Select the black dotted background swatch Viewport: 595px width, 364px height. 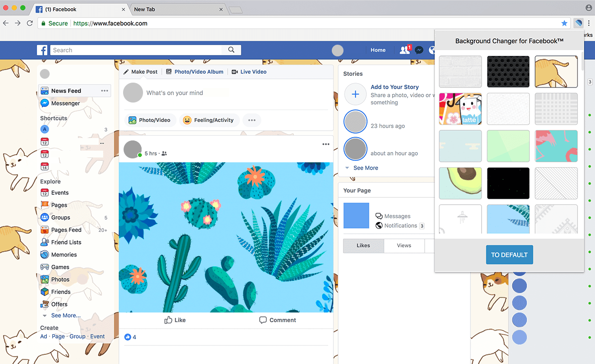(508, 71)
